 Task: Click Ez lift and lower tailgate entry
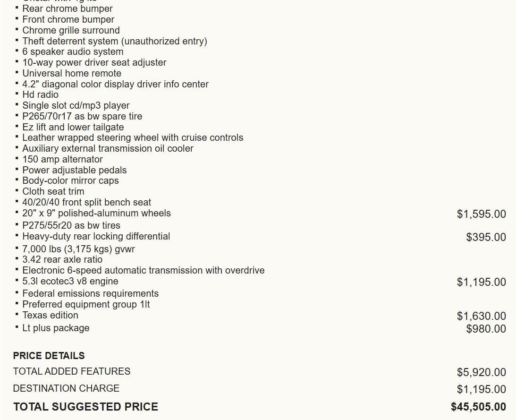tap(73, 127)
